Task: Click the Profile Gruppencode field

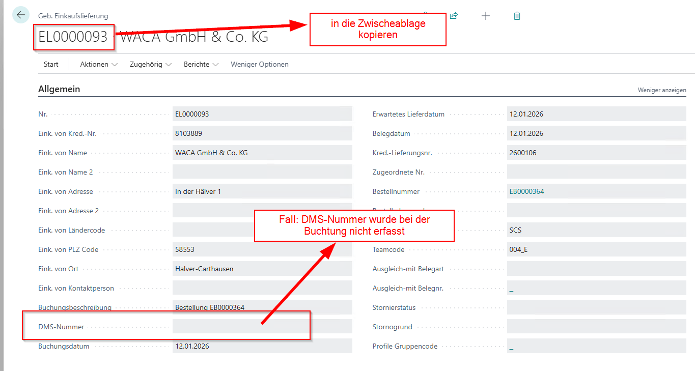Action: point(596,346)
